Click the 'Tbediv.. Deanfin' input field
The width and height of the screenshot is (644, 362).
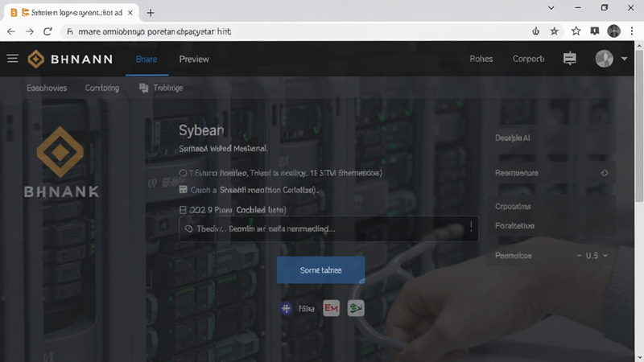click(x=328, y=228)
